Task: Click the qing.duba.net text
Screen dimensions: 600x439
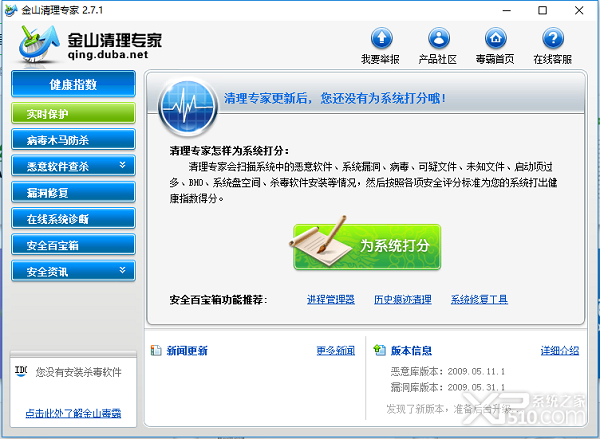Action: tap(108, 55)
